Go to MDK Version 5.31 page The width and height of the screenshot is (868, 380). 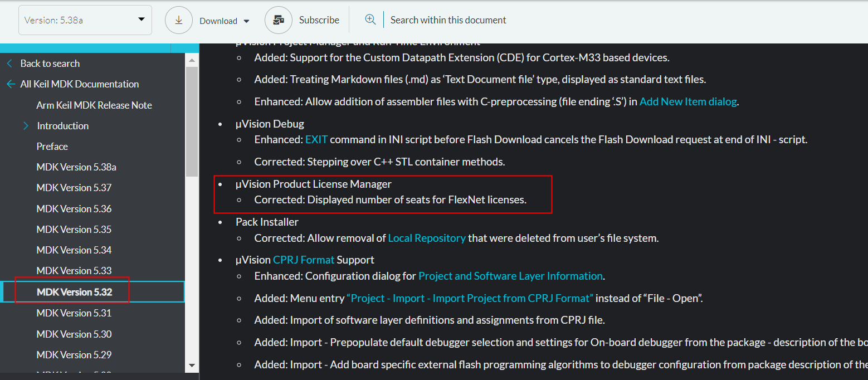click(x=74, y=313)
